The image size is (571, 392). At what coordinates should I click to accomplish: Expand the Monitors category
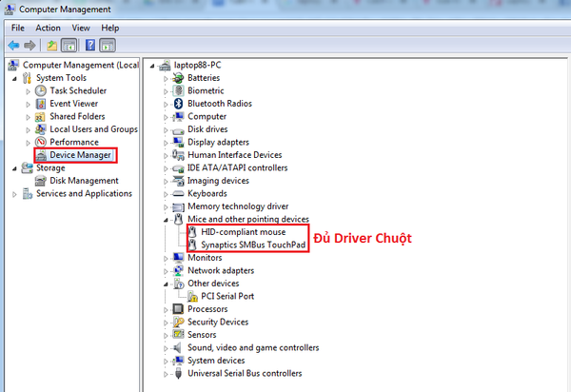tap(166, 259)
